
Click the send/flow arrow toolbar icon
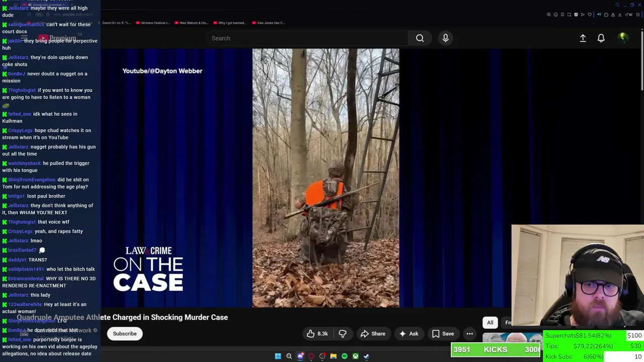[583, 15]
